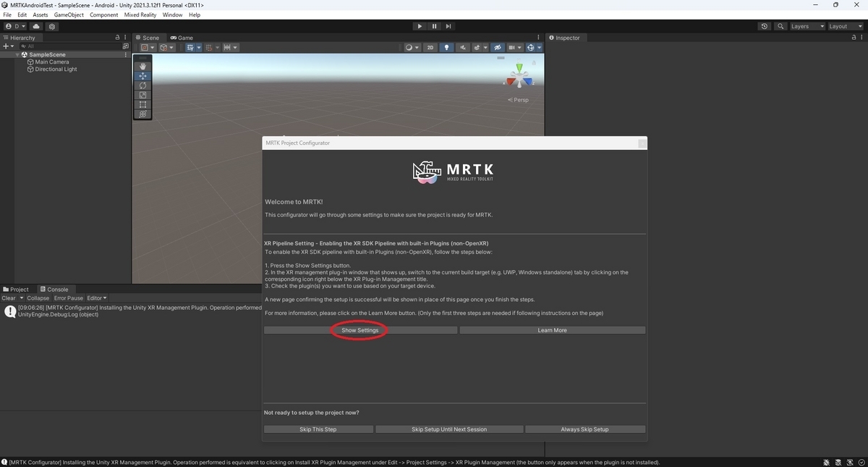Open the Assets menu

coord(41,14)
